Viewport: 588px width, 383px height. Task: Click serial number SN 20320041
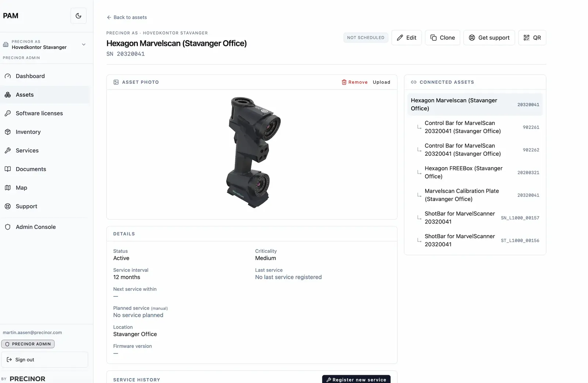[126, 54]
